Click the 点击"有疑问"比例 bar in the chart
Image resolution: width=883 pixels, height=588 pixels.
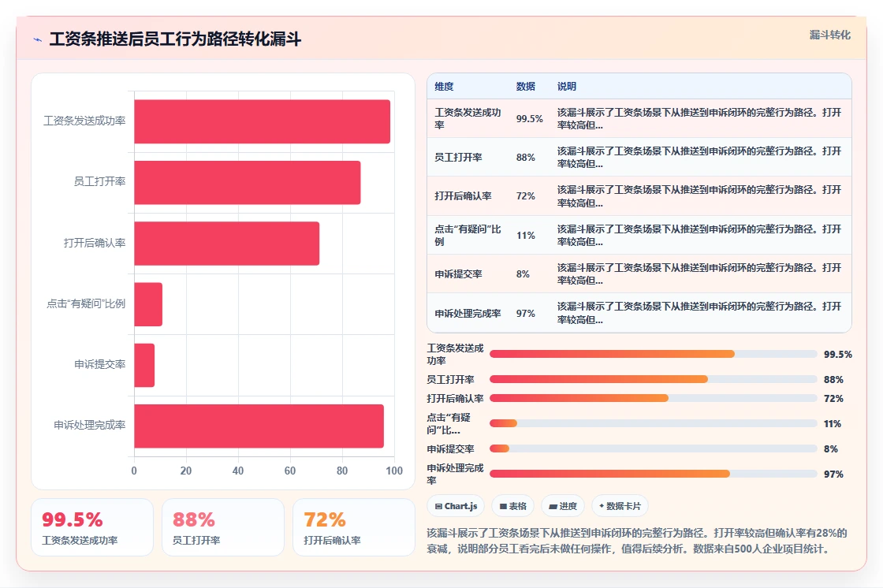point(148,304)
